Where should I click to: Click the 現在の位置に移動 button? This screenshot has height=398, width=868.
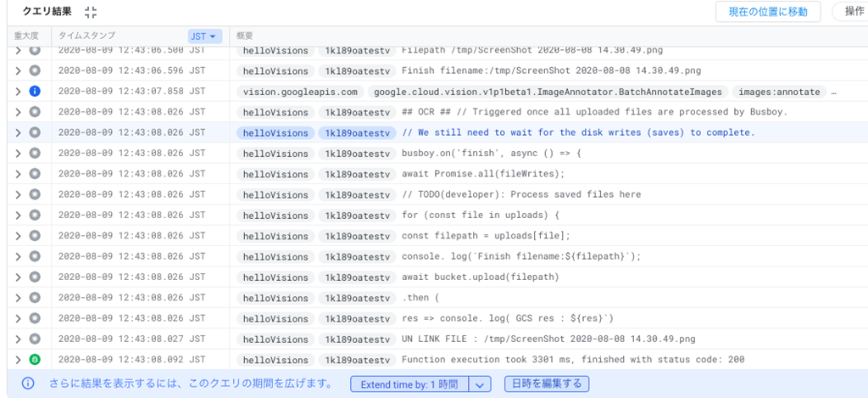(768, 11)
